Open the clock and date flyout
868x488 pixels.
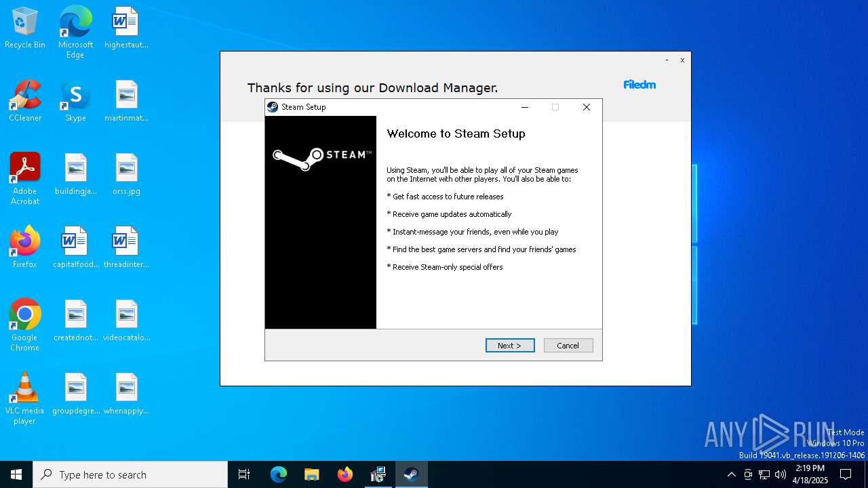810,474
